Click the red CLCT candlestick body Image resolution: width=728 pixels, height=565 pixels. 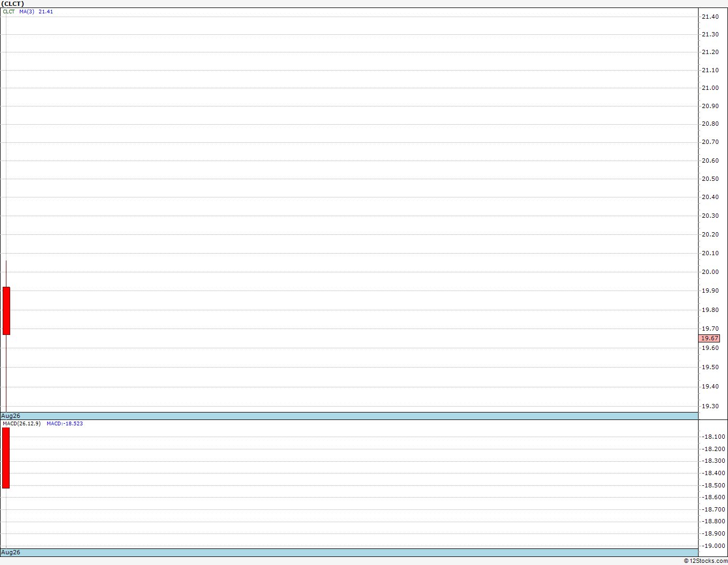(6, 311)
